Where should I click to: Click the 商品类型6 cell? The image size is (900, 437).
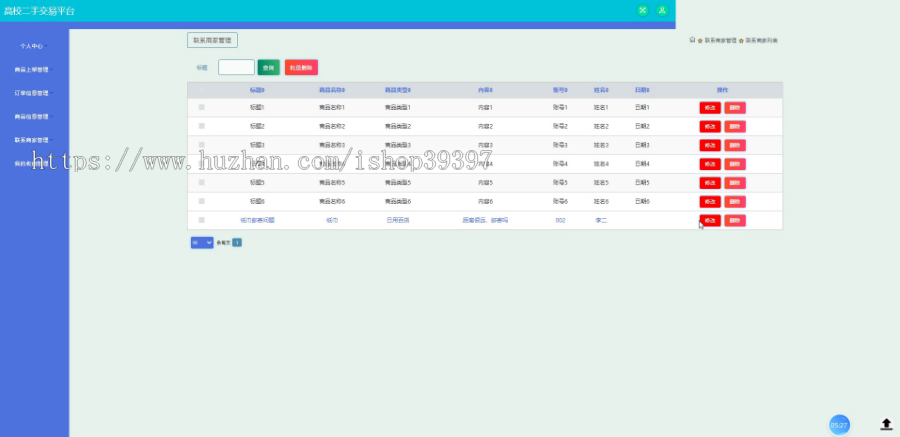tap(398, 202)
